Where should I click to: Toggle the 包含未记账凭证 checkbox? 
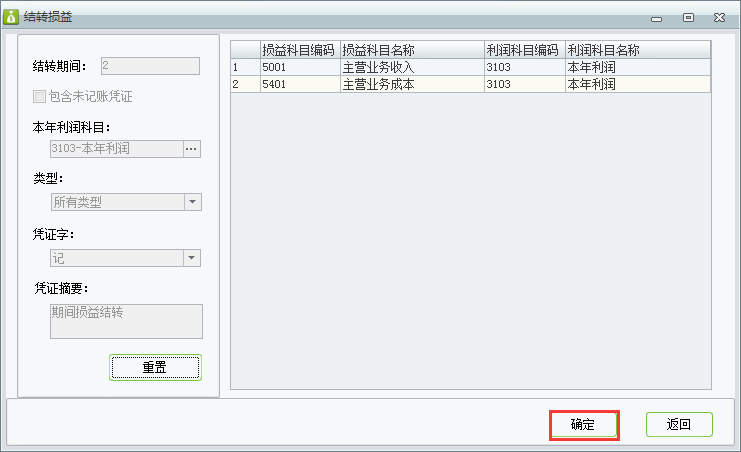pos(39,97)
